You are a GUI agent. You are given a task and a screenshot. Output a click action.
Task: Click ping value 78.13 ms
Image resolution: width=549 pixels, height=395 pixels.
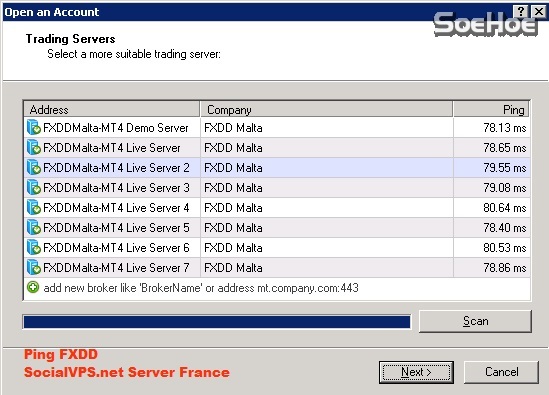(x=505, y=128)
